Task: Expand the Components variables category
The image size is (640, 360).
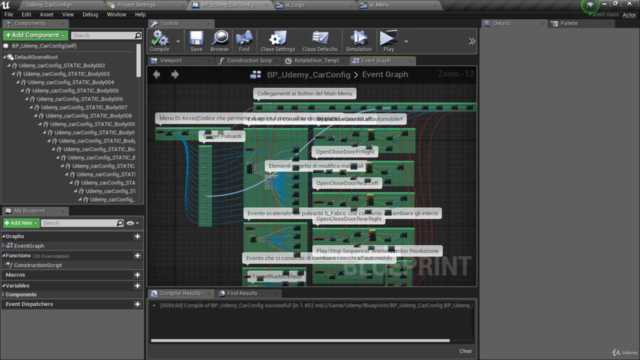Action: [x=4, y=295]
